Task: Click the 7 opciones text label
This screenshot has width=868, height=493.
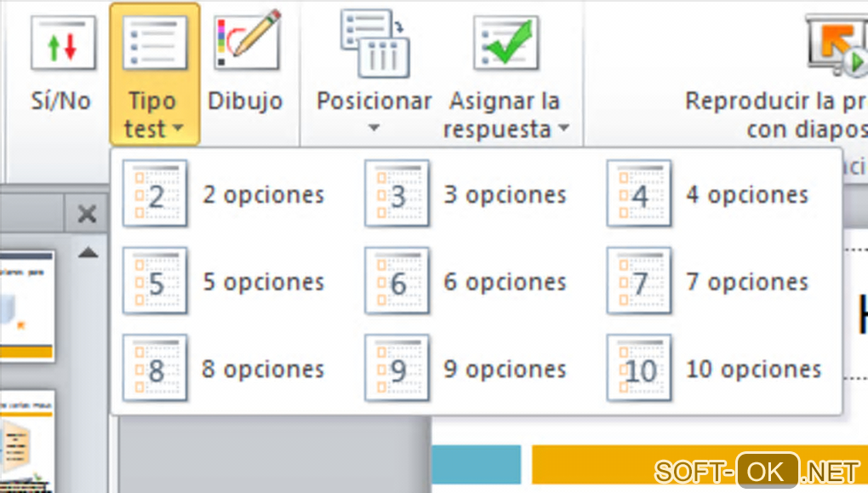Action: 746,282
